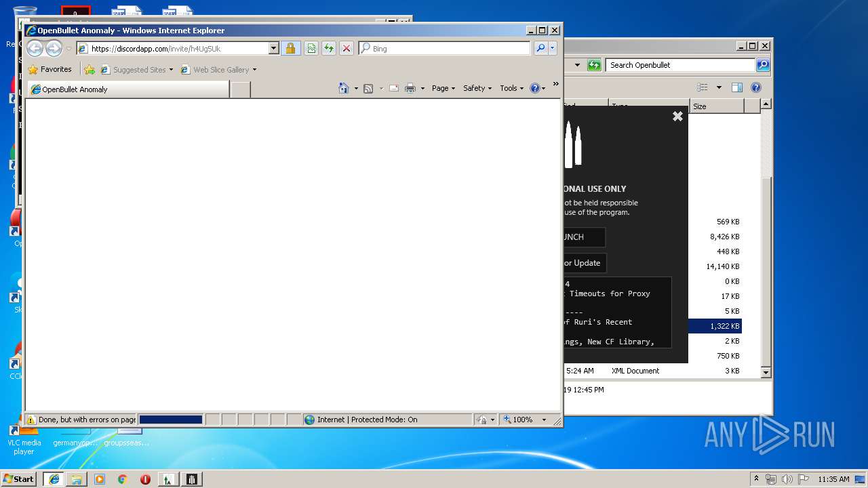This screenshot has height=488, width=868.
Task: Click the Zoom magnifier icon in status bar
Action: click(507, 420)
